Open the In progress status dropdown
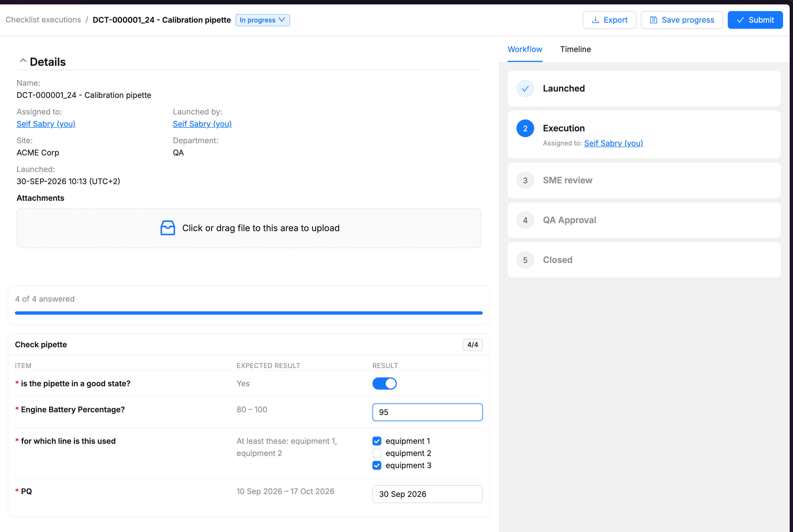 coord(262,20)
